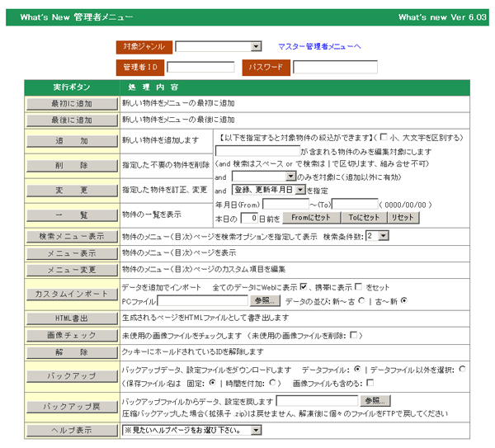This screenshot has width=495, height=448.
Task: Select the データファイル以外を選択 radio button
Action: pyautogui.click(x=462, y=369)
